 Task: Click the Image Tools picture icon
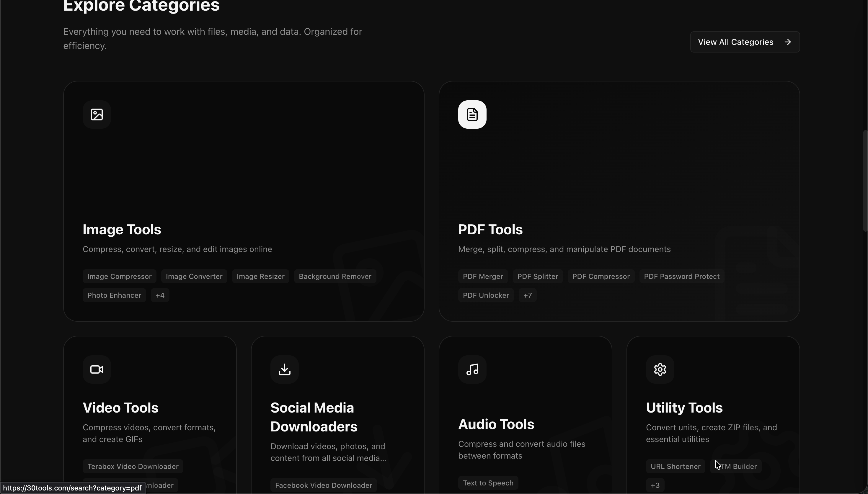[97, 114]
